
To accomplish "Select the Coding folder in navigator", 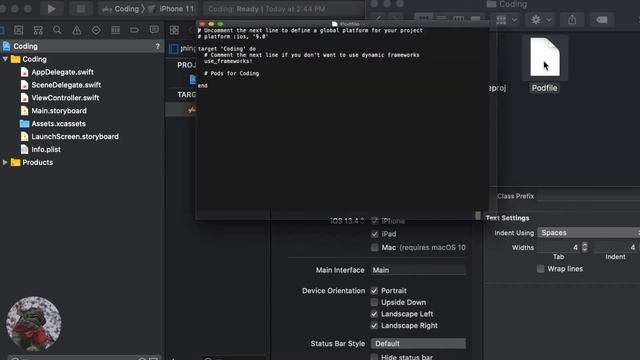I will click(x=34, y=60).
